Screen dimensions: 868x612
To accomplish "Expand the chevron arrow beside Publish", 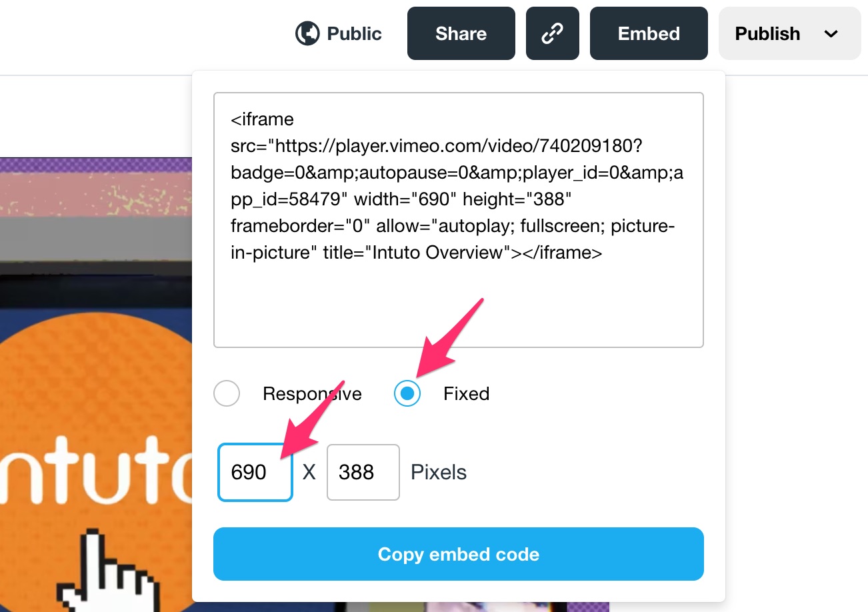I will tap(831, 34).
